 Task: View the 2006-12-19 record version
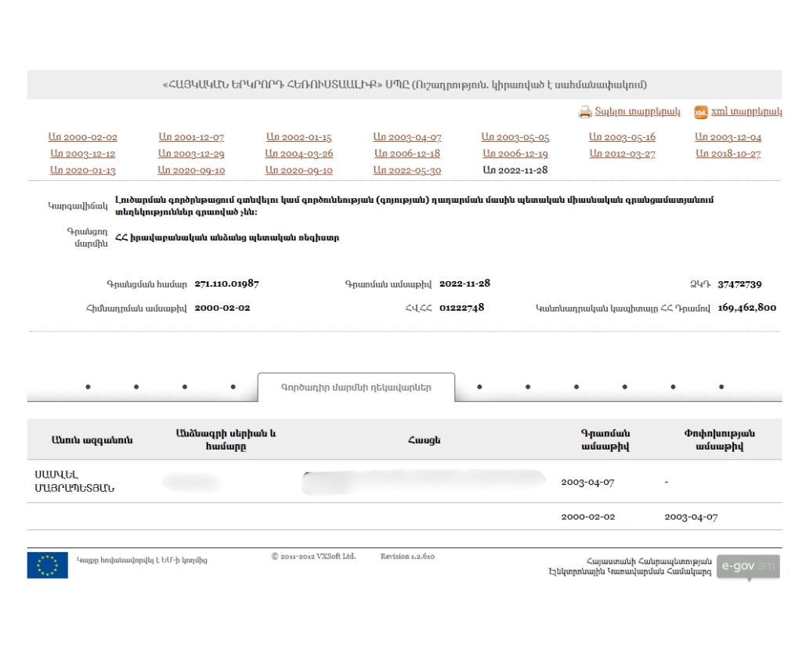pos(515,154)
